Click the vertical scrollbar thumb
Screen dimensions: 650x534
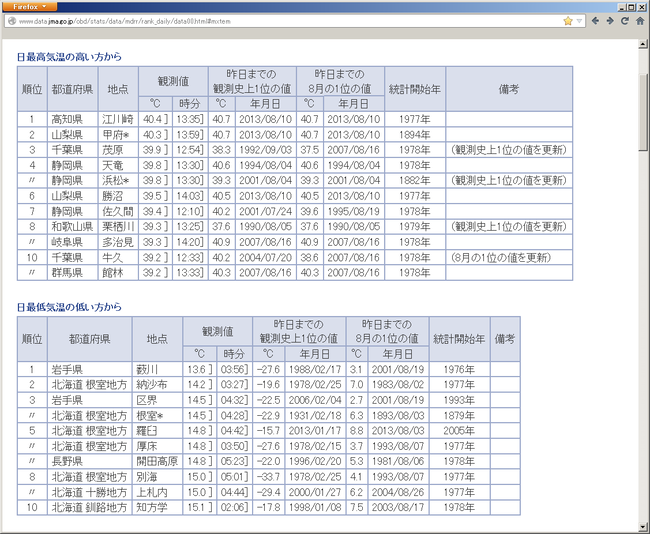pyautogui.click(x=643, y=112)
